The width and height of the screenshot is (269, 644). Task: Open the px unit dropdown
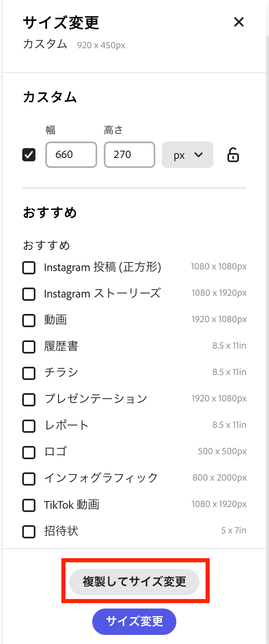(187, 155)
